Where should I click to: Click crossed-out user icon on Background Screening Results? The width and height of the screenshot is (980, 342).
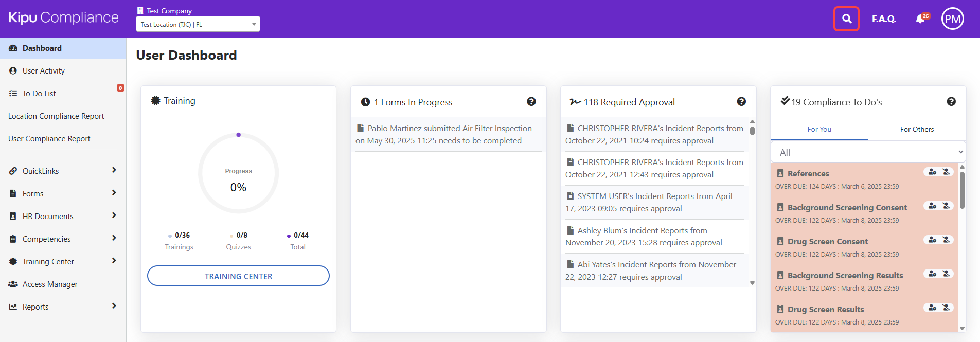pyautogui.click(x=946, y=274)
